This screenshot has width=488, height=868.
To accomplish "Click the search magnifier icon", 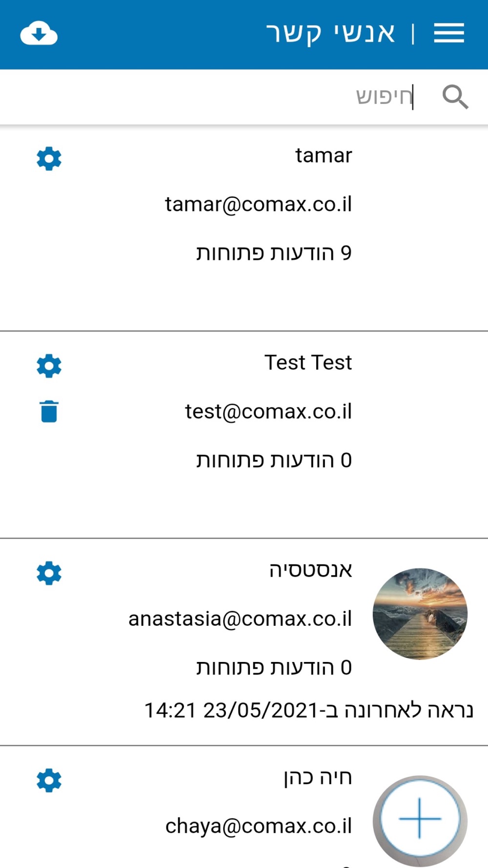I will (455, 97).
